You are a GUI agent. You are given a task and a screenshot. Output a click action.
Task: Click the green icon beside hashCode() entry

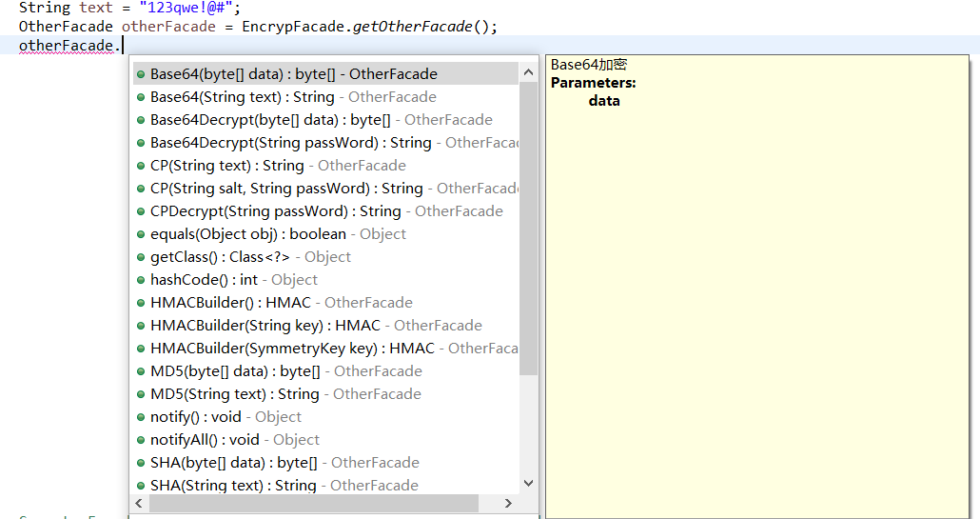pos(140,280)
